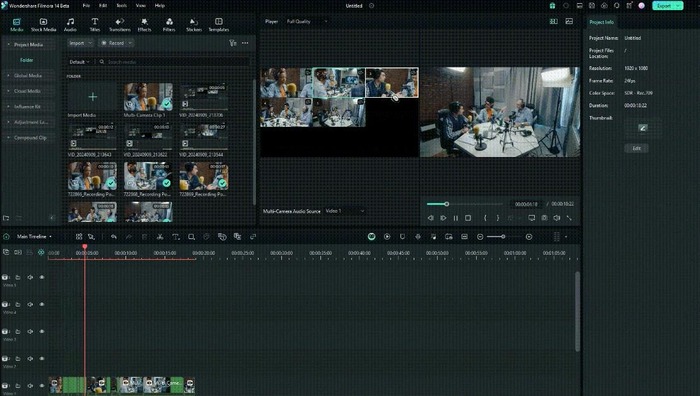Expand the Compound Clip section
Image resolution: width=700 pixels, height=396 pixels.
(30, 138)
